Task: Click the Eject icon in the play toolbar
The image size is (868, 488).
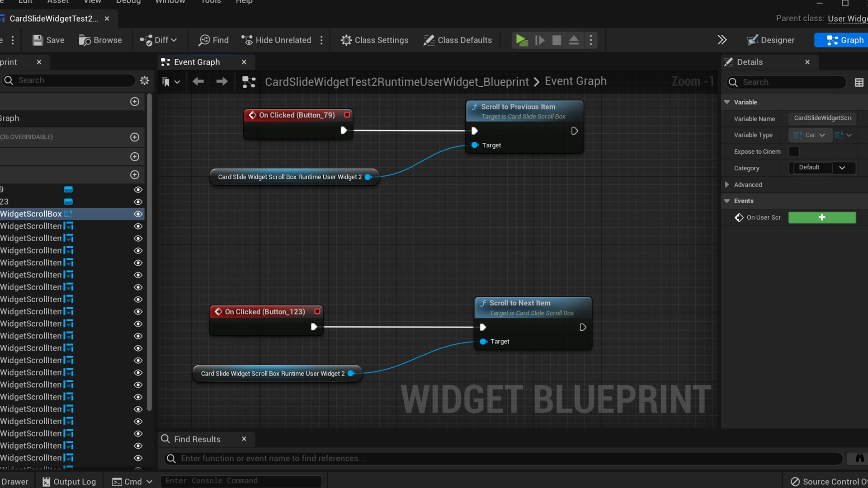Action: coord(574,40)
